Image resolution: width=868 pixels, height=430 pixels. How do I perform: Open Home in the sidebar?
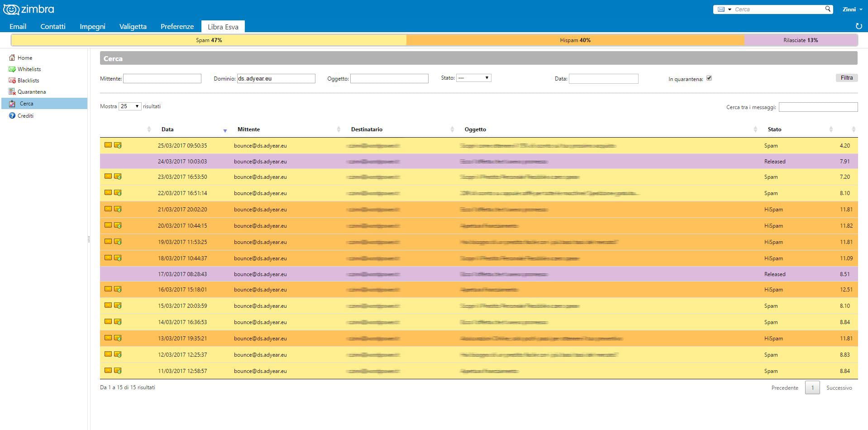pos(25,58)
